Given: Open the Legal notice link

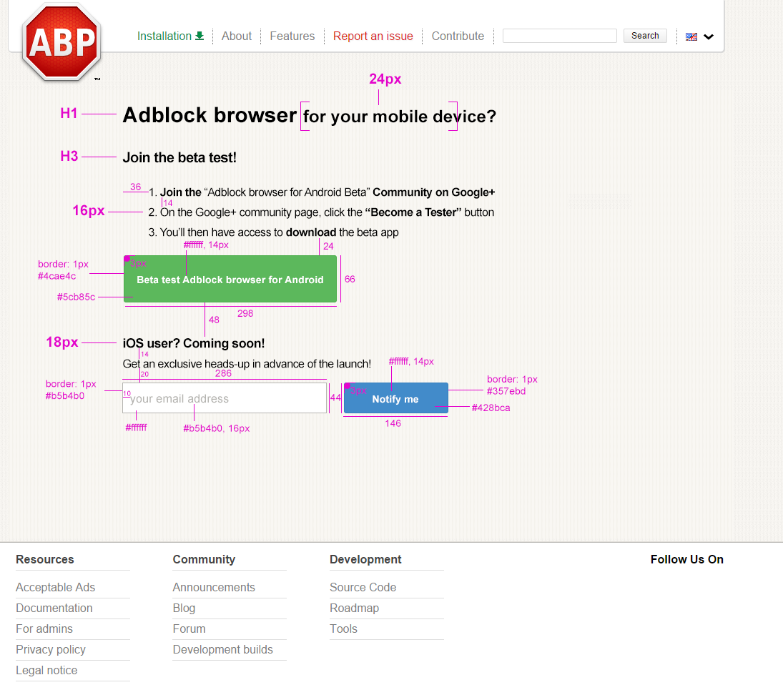Looking at the screenshot, I should tap(47, 671).
